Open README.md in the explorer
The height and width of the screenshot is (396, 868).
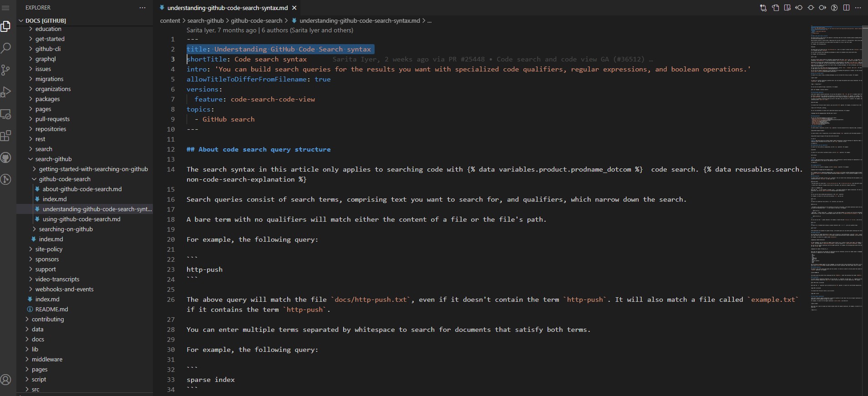[51, 309]
